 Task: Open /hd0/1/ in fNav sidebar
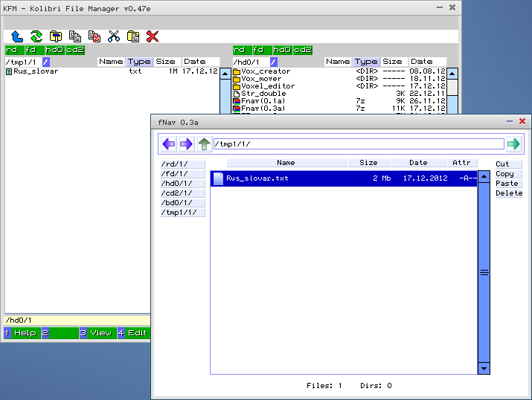click(x=182, y=183)
